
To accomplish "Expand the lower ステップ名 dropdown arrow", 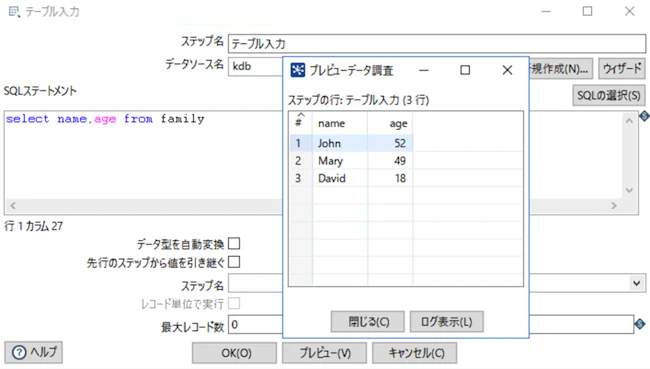I will pyautogui.click(x=637, y=283).
